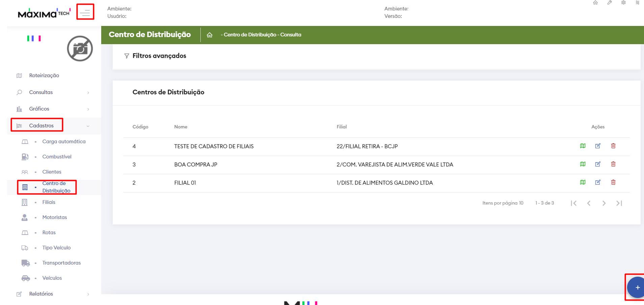The height and width of the screenshot is (305, 644).
Task: Open Motoristas under Cadastros
Action: [x=54, y=217]
